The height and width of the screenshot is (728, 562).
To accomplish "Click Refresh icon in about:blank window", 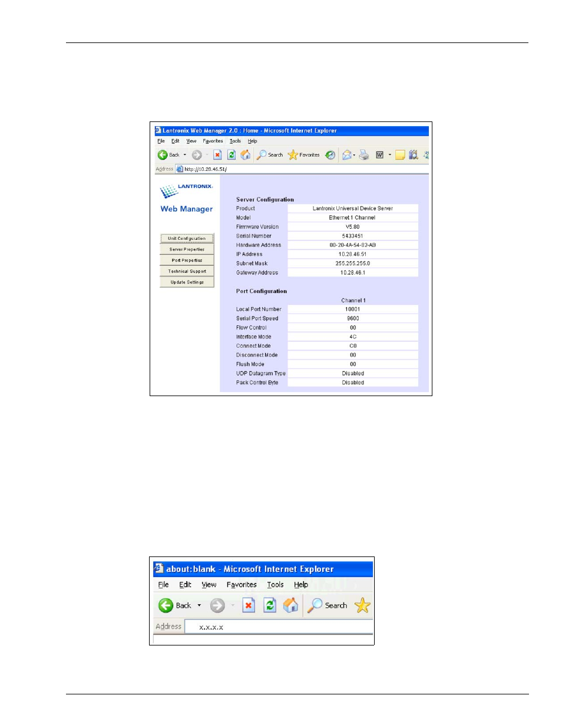I will click(270, 605).
